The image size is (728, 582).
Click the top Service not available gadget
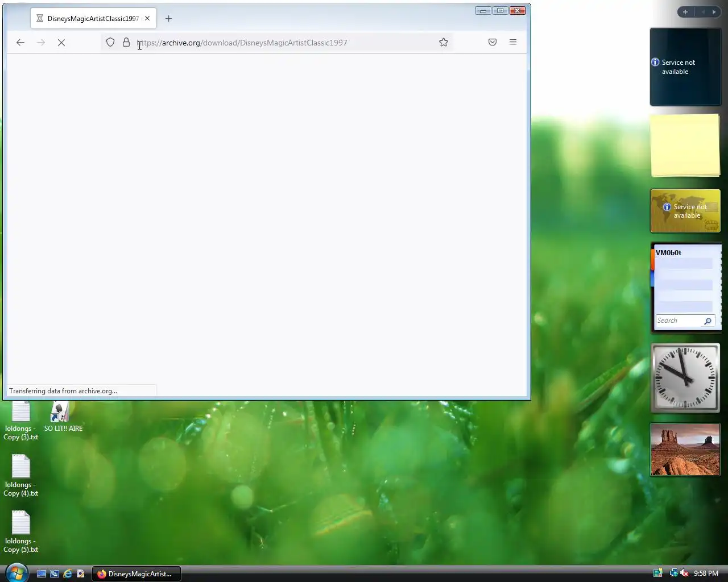coord(685,67)
